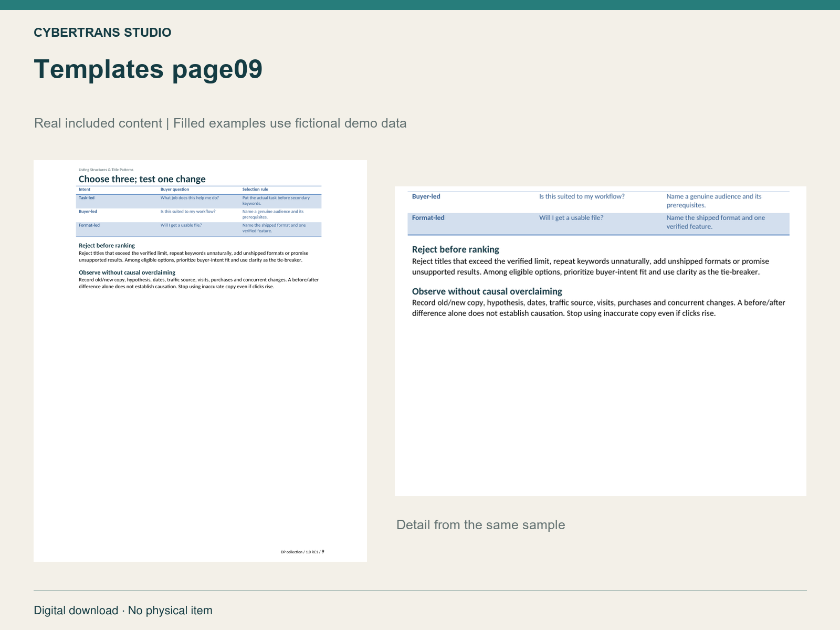
Task: Click the Templates page09 heading
Action: point(148,69)
